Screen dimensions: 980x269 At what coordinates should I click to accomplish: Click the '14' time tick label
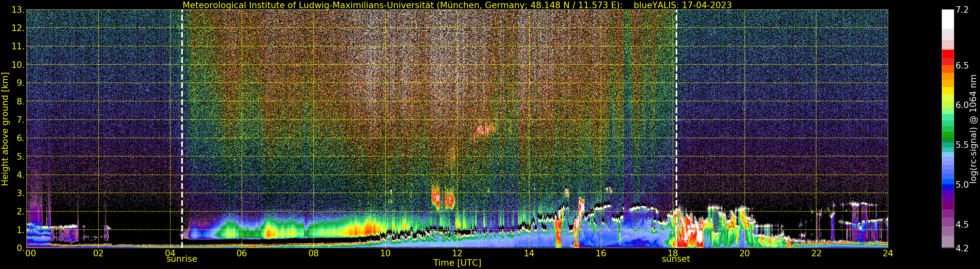coord(529,253)
